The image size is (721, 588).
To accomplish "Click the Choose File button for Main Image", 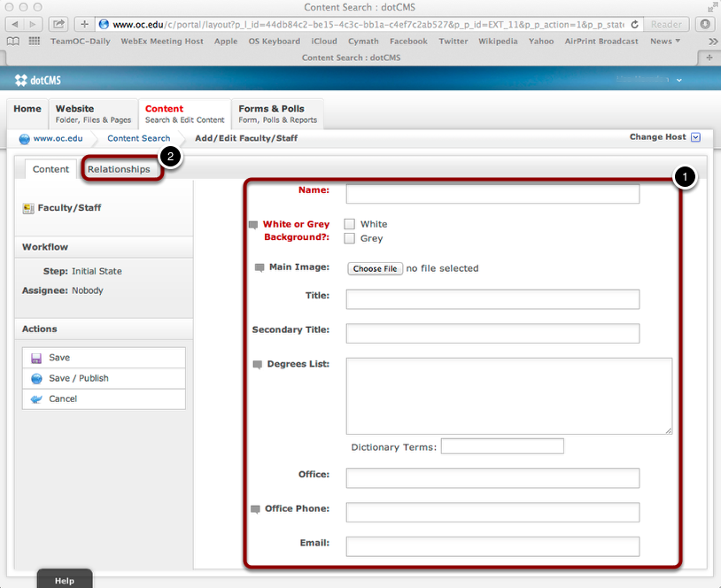I will pos(373,268).
